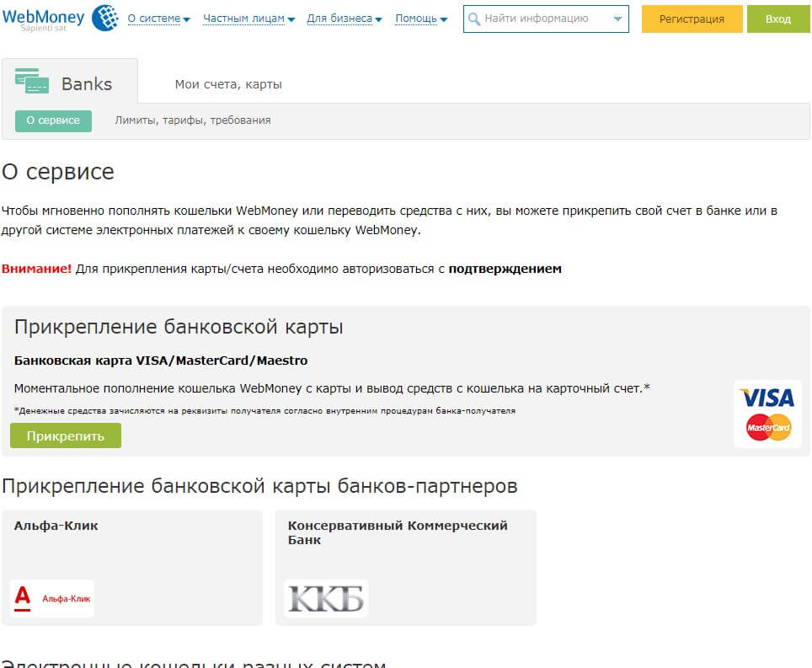Select the Banks tab
Viewport: 812px width, 668px height.
[70, 82]
